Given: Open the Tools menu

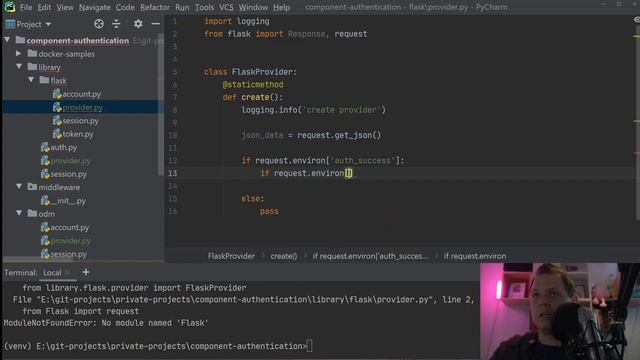Looking at the screenshot, I should [x=204, y=7].
